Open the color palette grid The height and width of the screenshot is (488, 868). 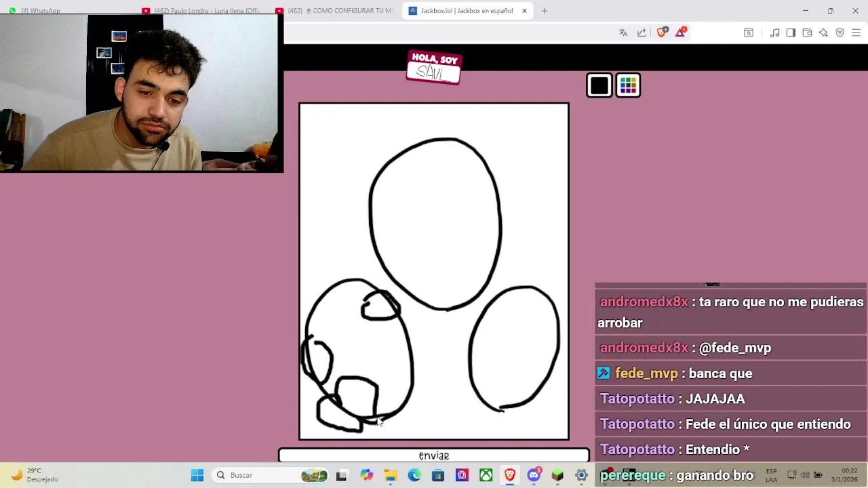click(628, 85)
